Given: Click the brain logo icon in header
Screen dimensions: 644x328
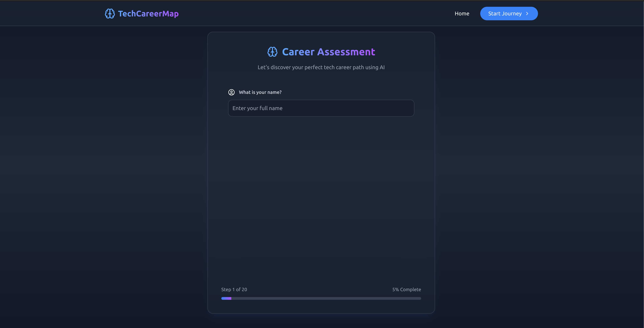Looking at the screenshot, I should (x=110, y=14).
